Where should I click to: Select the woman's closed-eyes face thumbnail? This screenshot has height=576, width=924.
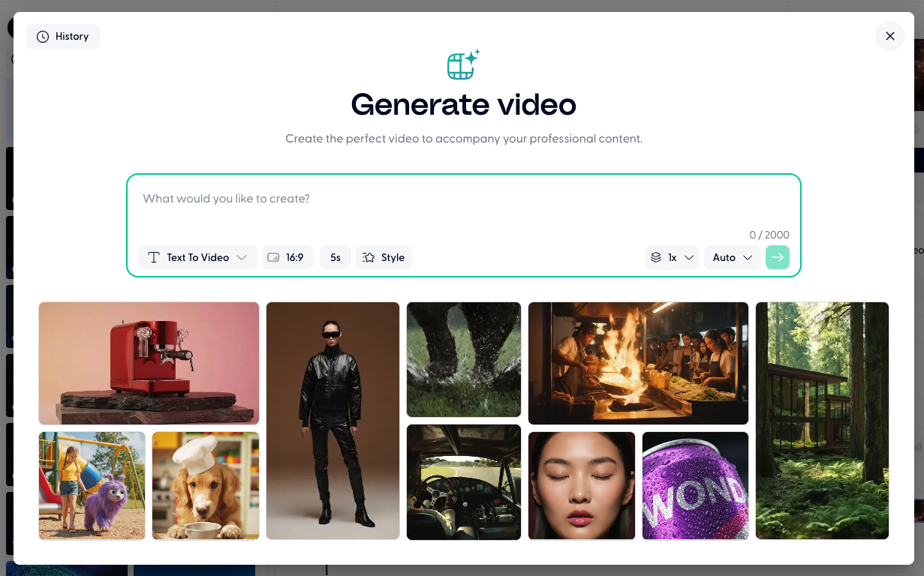(x=582, y=485)
